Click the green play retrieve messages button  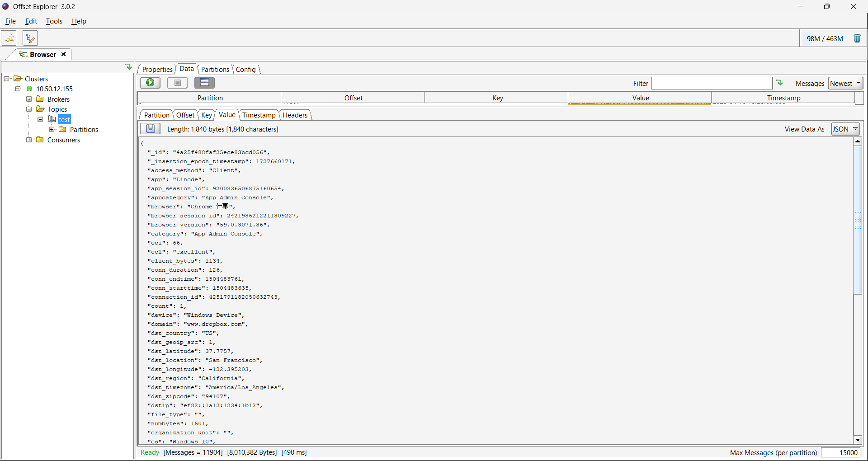(x=150, y=83)
